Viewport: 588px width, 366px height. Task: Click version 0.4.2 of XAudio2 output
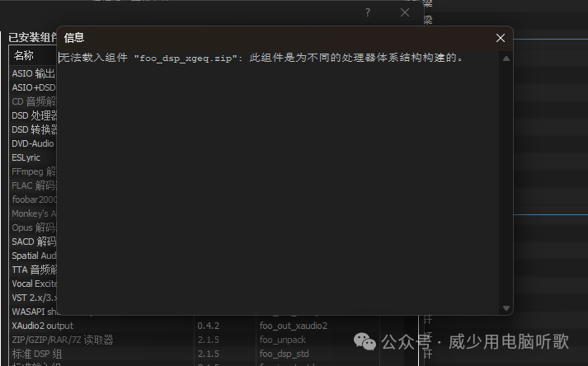208,326
